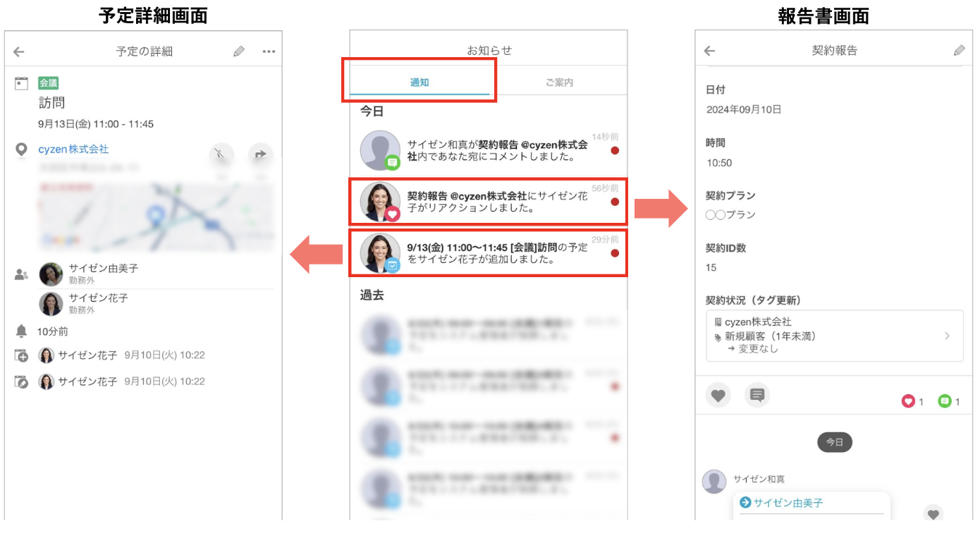Viewport: 980px width, 543px height.
Task: Open the three-dot menu in schedule details
Action: [x=269, y=51]
